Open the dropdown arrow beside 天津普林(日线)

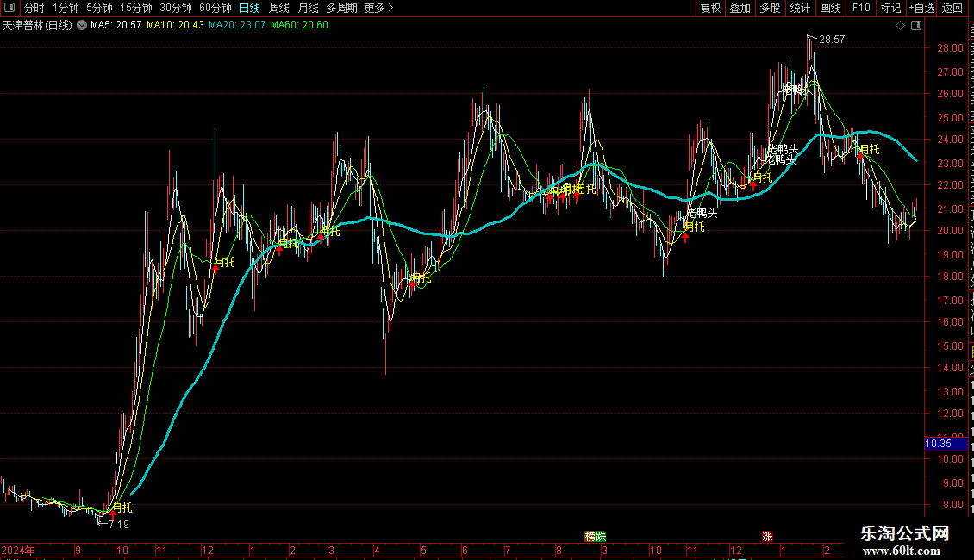click(81, 26)
